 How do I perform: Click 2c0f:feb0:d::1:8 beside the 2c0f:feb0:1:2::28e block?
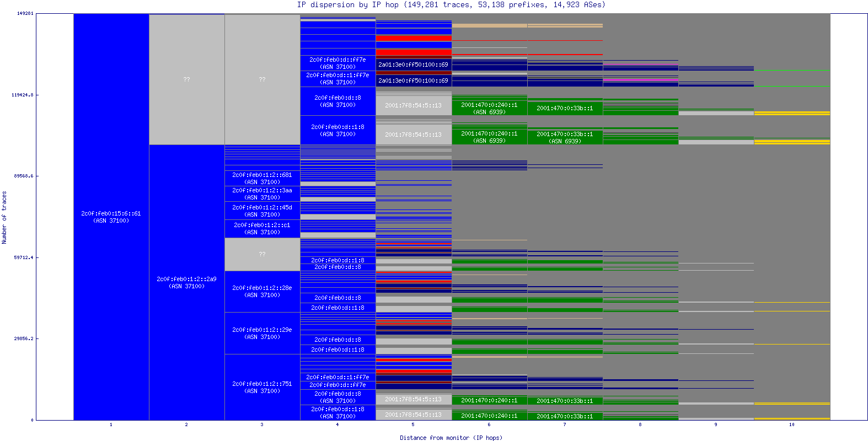pyautogui.click(x=338, y=308)
